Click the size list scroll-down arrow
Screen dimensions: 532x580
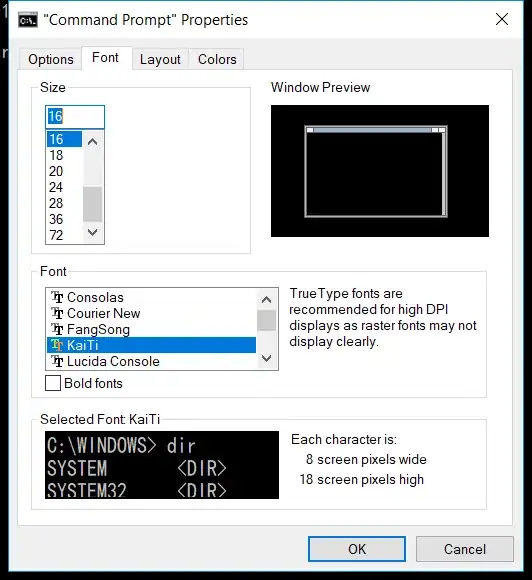point(92,232)
